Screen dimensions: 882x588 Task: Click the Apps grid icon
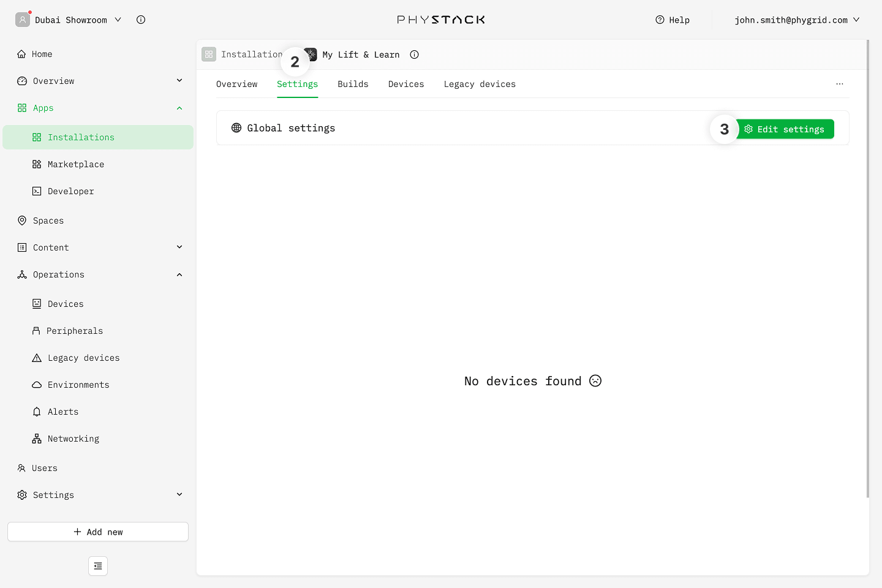pyautogui.click(x=22, y=108)
